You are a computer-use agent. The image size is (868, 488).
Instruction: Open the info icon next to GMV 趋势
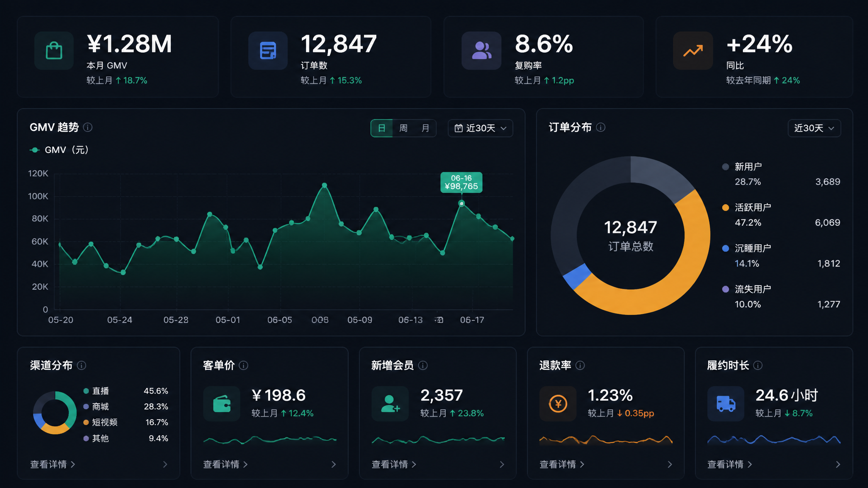(88, 127)
